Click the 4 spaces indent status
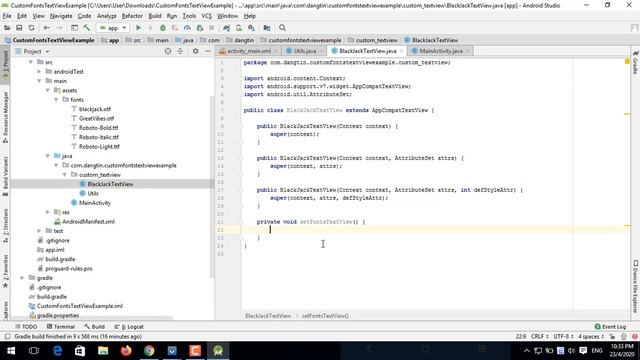Image resolution: width=640 pixels, height=360 pixels. pyautogui.click(x=591, y=337)
